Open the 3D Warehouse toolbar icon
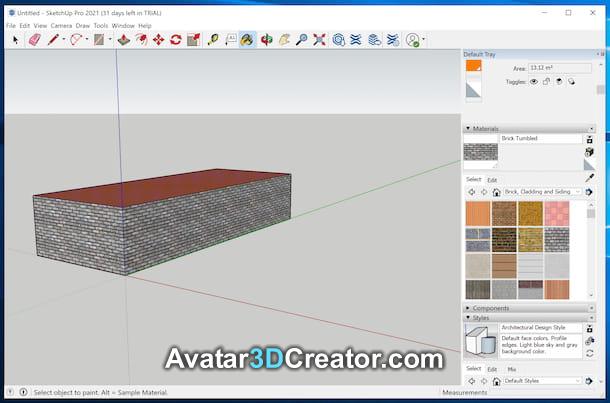The height and width of the screenshot is (403, 610). coord(338,40)
